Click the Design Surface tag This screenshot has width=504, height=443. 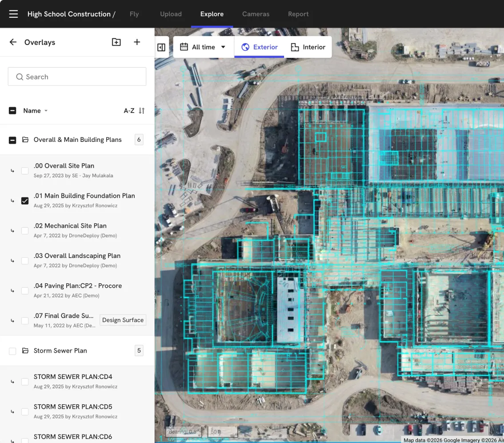point(123,320)
